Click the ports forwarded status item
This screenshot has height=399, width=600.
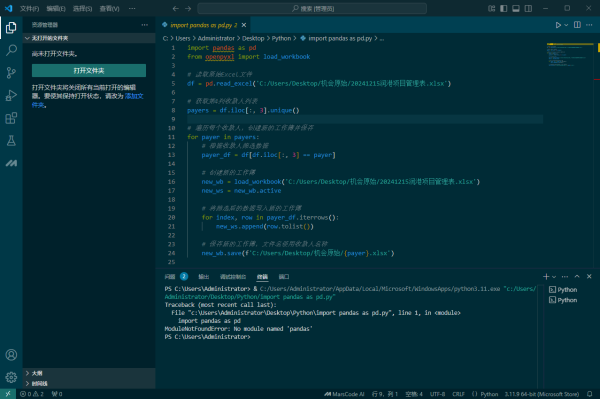(x=57, y=394)
